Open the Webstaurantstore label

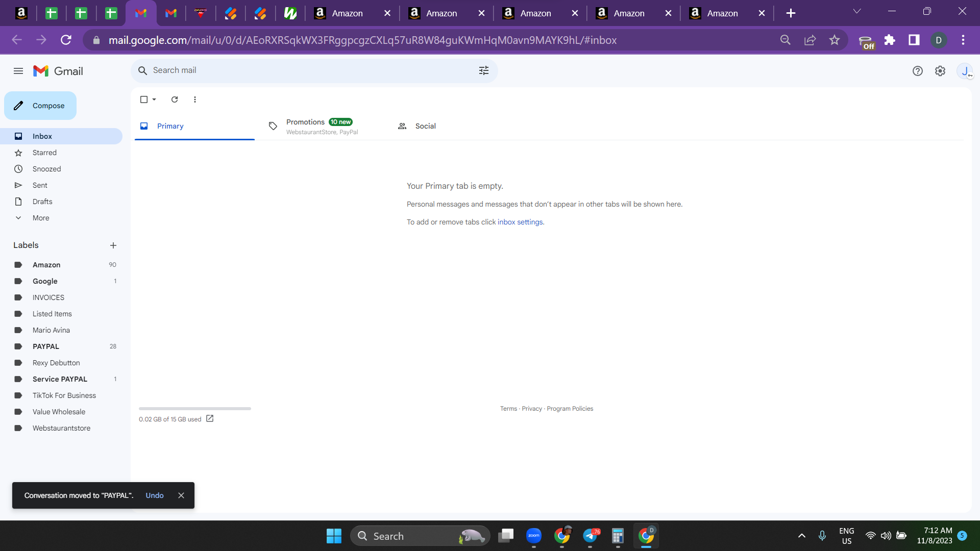[61, 428]
